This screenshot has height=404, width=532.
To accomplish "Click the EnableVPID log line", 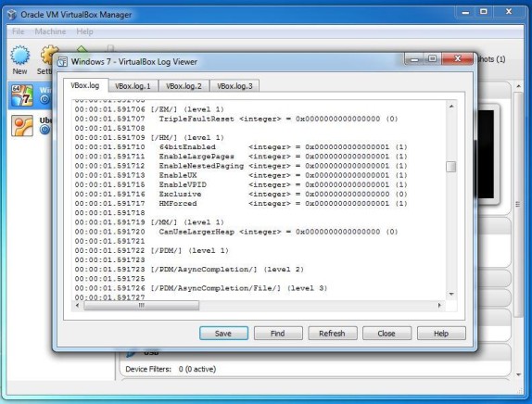I will (241, 185).
